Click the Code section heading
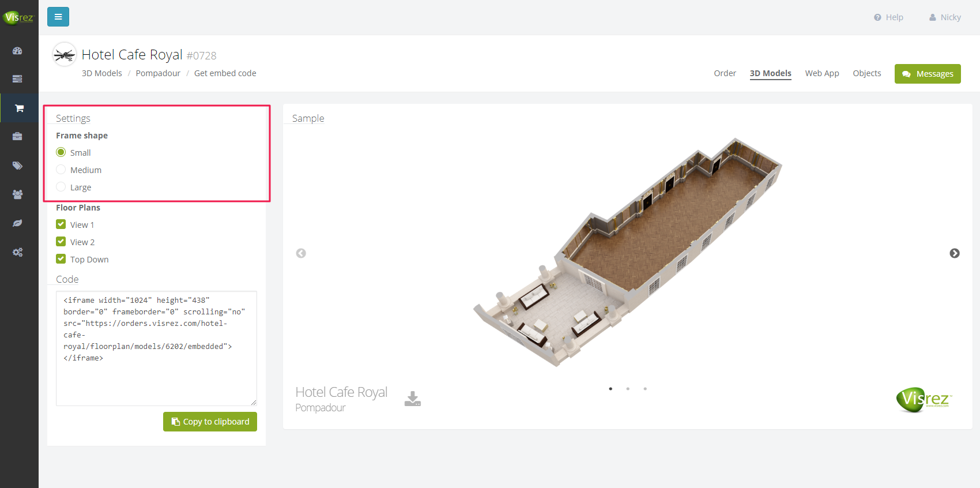The height and width of the screenshot is (488, 980). coord(67,279)
